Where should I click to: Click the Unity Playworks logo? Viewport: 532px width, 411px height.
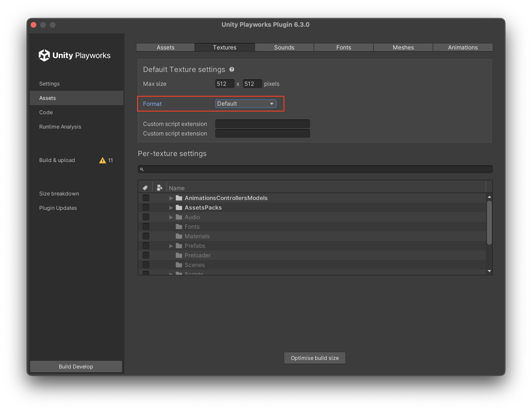coord(74,55)
